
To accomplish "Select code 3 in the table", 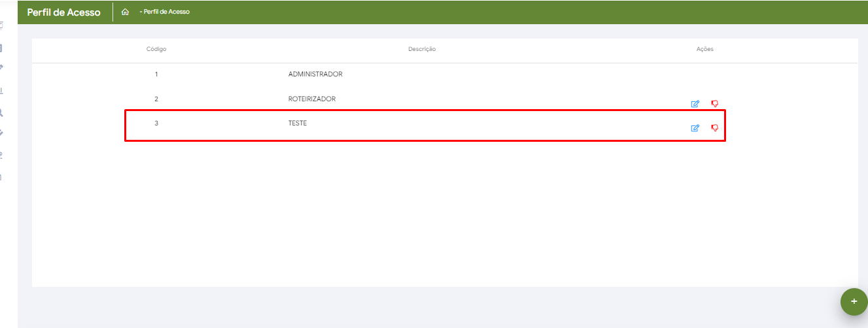I will click(156, 123).
